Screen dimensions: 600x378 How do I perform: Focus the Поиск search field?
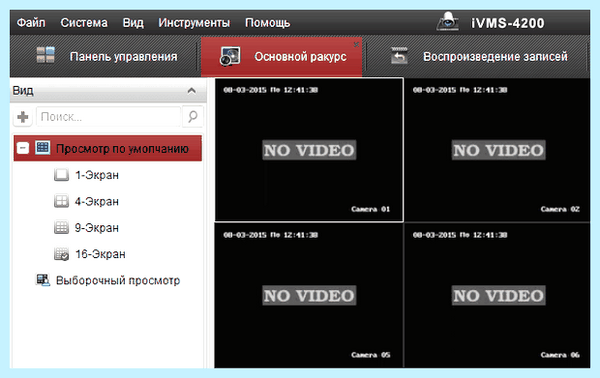pos(108,117)
